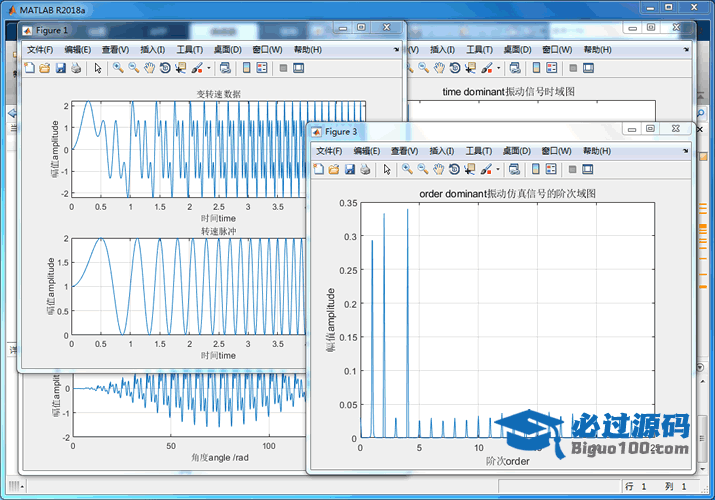The height and width of the screenshot is (500, 715).
Task: Toggle Zoom Out tool in Figure 3
Action: (x=423, y=170)
